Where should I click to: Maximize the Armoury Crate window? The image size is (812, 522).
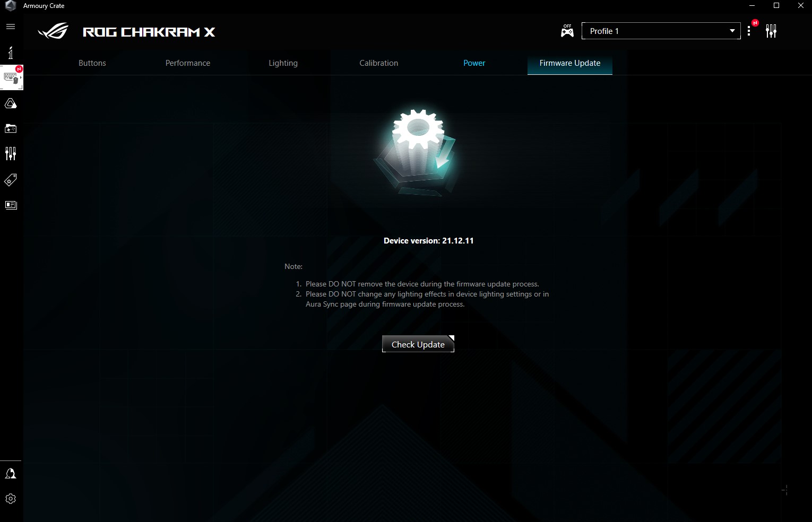coord(776,6)
